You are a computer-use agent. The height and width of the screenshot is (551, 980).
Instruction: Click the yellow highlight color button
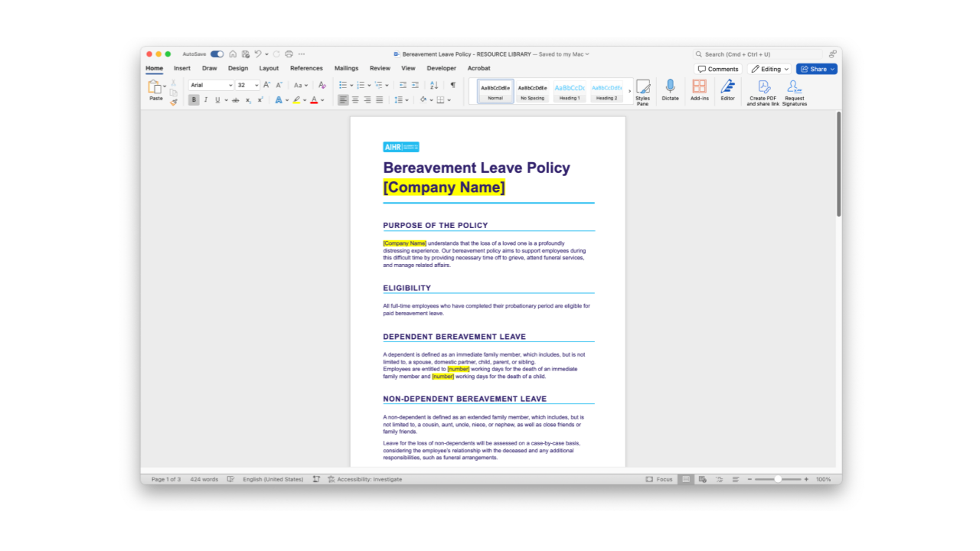point(296,100)
